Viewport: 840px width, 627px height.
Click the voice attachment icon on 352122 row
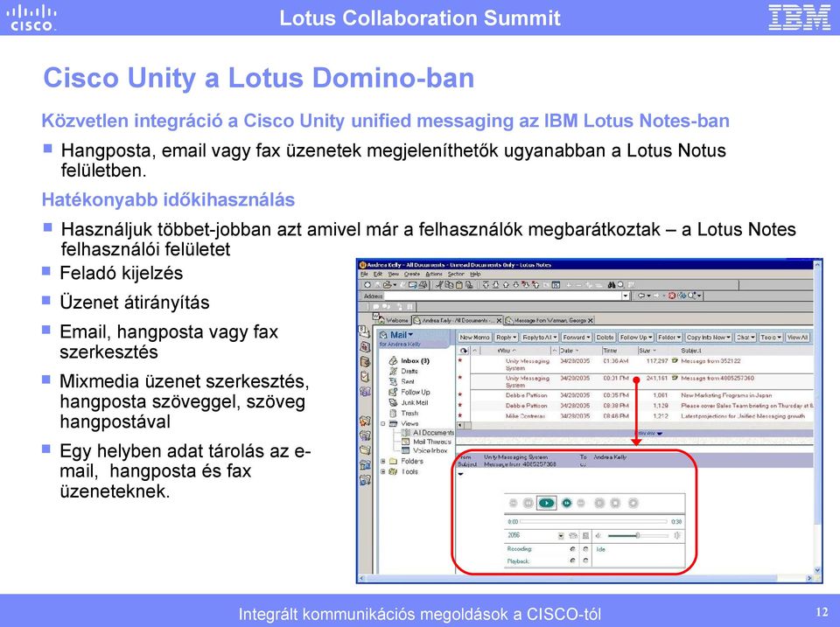click(x=675, y=361)
